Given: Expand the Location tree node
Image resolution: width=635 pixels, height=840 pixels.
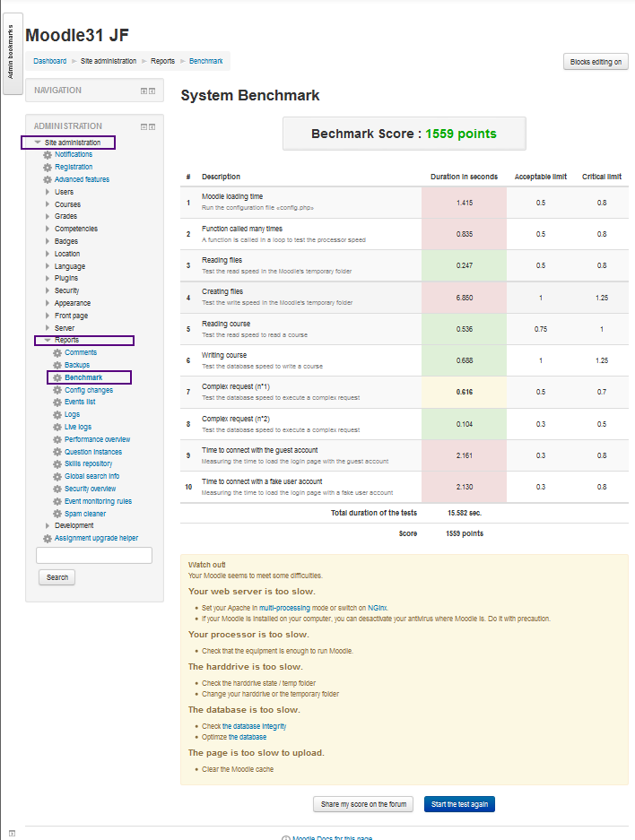Looking at the screenshot, I should coord(48,254).
